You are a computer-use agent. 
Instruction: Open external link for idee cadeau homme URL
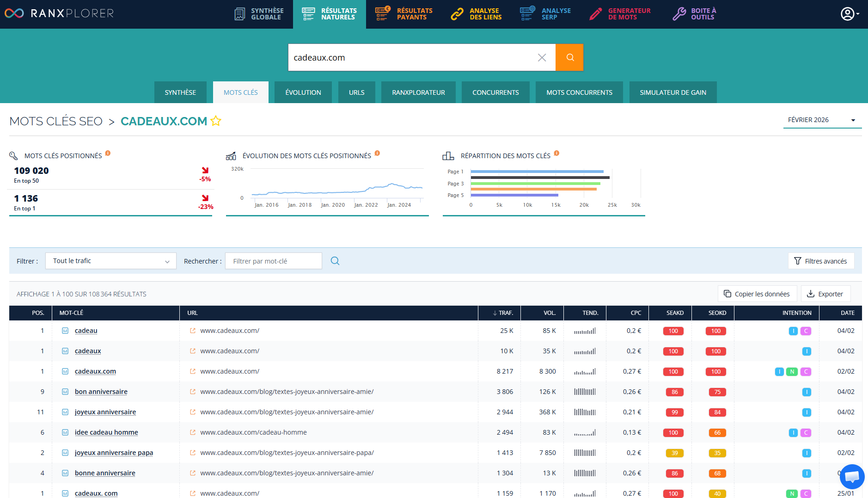[x=193, y=432]
